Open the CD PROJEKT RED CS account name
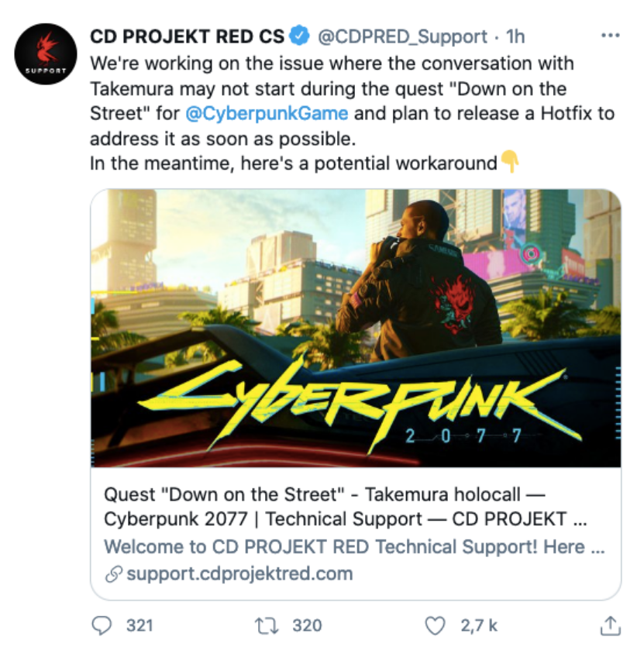The image size is (644, 654). pos(187,36)
